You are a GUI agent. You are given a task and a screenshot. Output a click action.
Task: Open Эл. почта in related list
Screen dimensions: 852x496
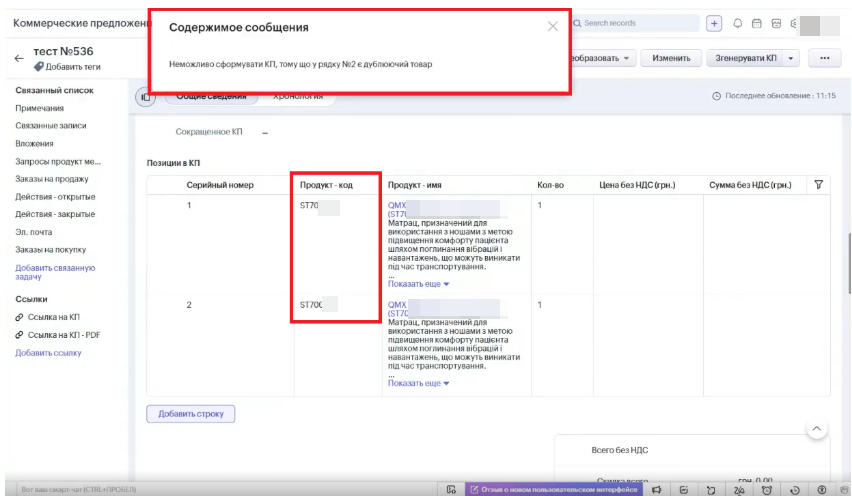(x=34, y=232)
